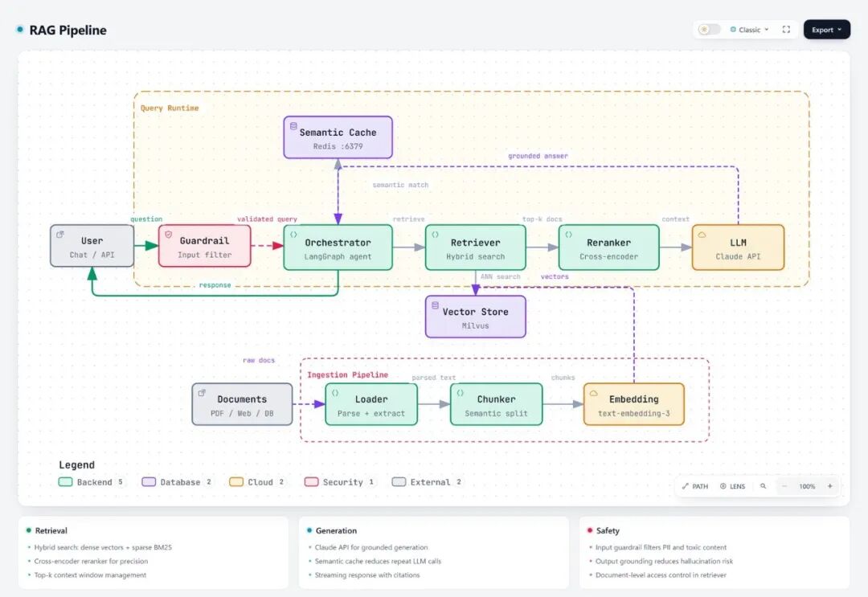Zoom out with the minus icon
This screenshot has height=597, width=868.
pos(784,486)
